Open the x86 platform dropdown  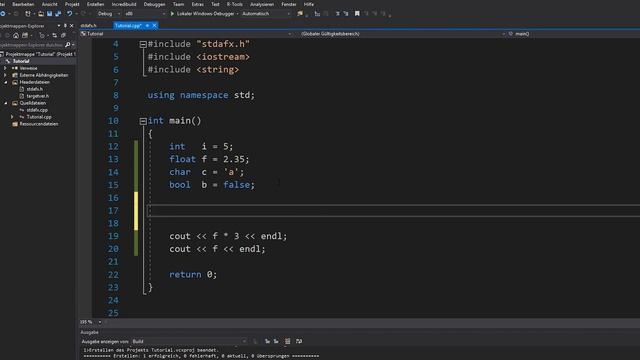tap(145, 13)
